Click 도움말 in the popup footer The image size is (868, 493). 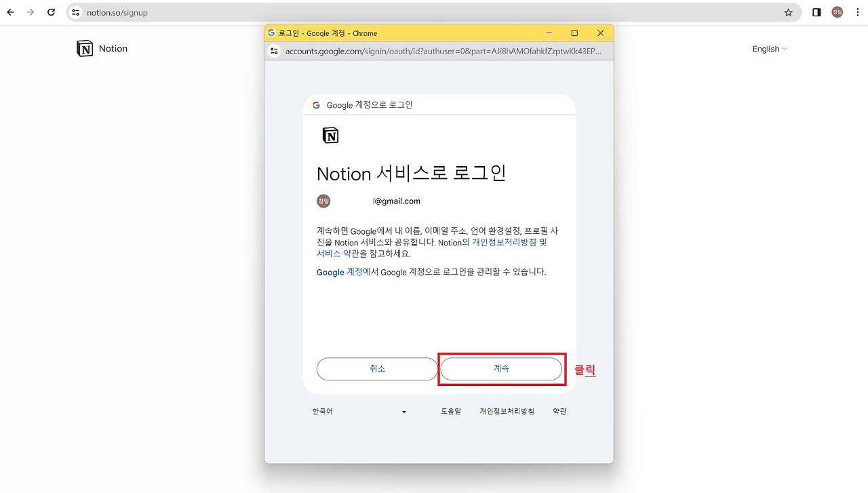tap(451, 412)
